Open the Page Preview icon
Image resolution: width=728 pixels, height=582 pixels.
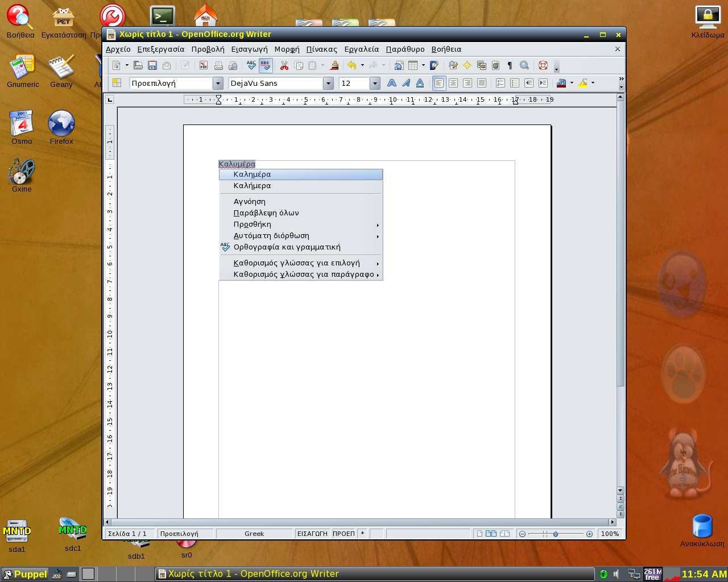click(x=233, y=65)
